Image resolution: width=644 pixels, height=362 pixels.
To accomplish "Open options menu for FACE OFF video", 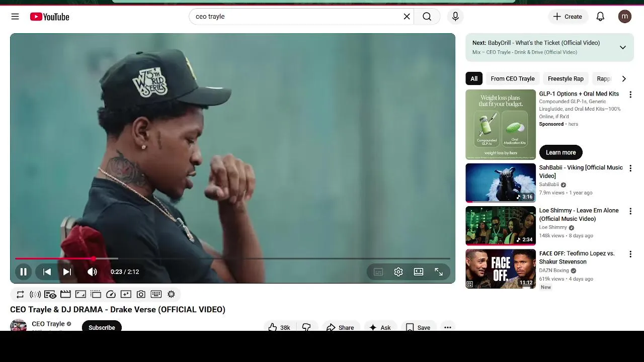I will click(x=630, y=254).
